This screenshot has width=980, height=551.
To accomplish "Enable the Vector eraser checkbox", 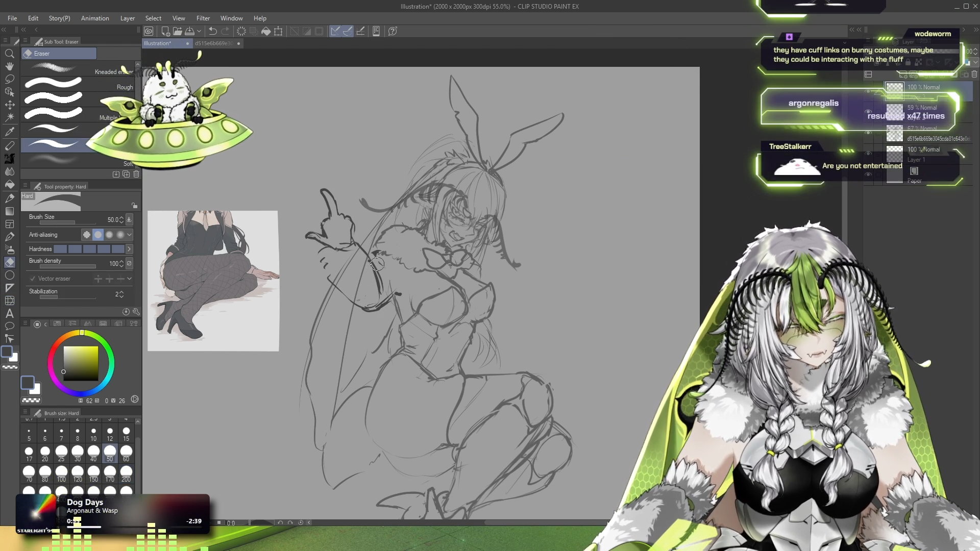I will click(33, 279).
